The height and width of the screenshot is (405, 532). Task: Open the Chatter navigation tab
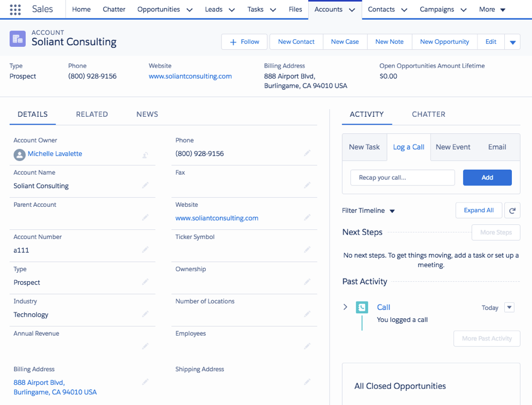click(x=114, y=9)
